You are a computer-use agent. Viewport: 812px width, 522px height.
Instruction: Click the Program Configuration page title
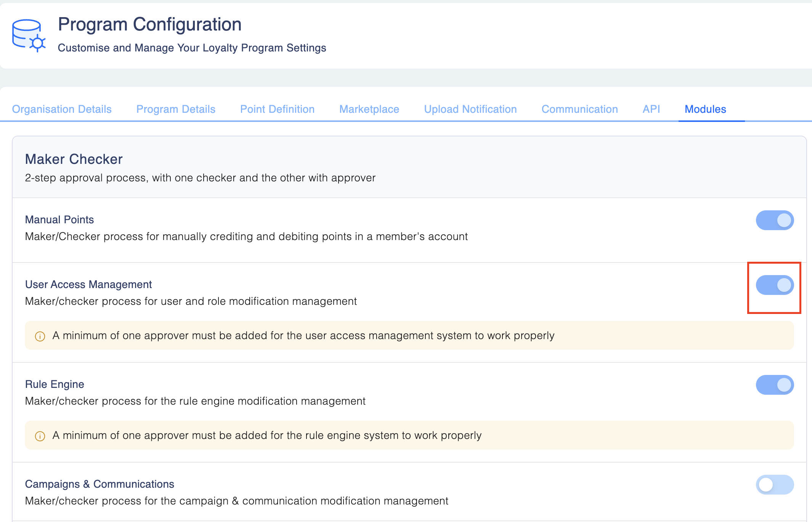pos(149,24)
